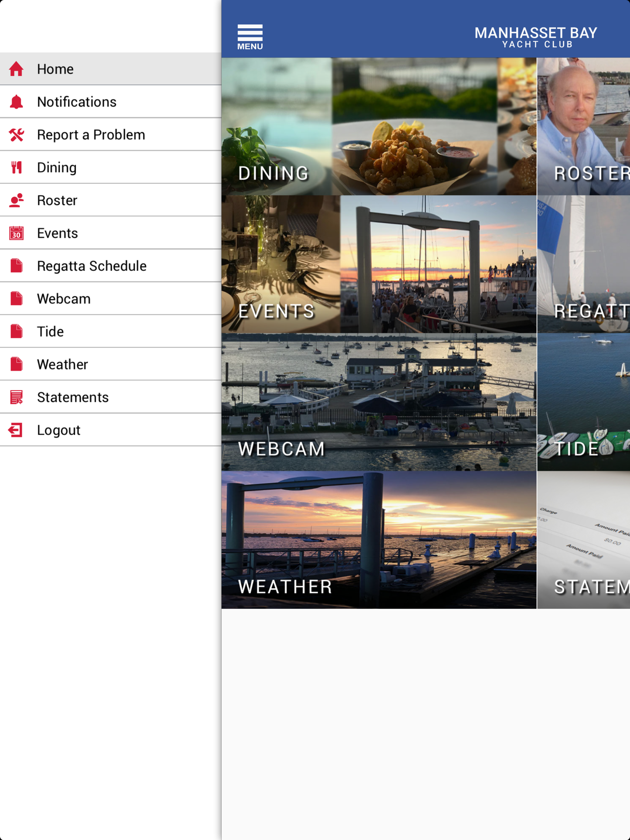Click the Notifications bell icon
Viewport: 630px width, 840px height.
pos(16,102)
